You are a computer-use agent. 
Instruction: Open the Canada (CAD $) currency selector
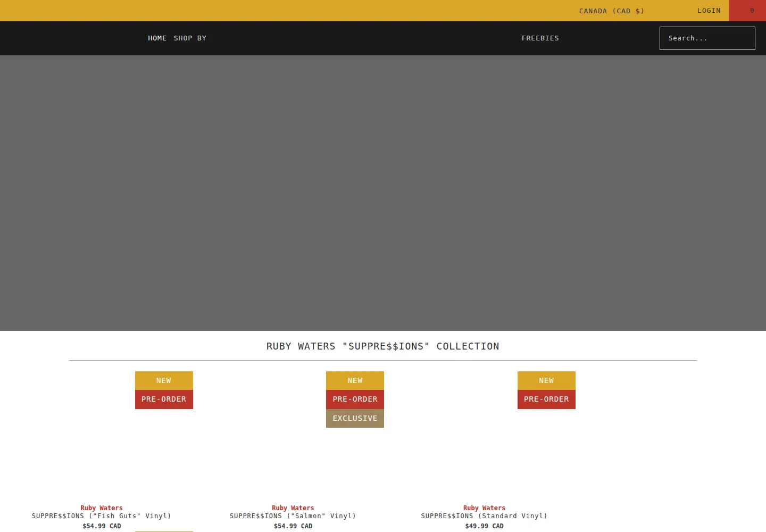pyautogui.click(x=612, y=11)
